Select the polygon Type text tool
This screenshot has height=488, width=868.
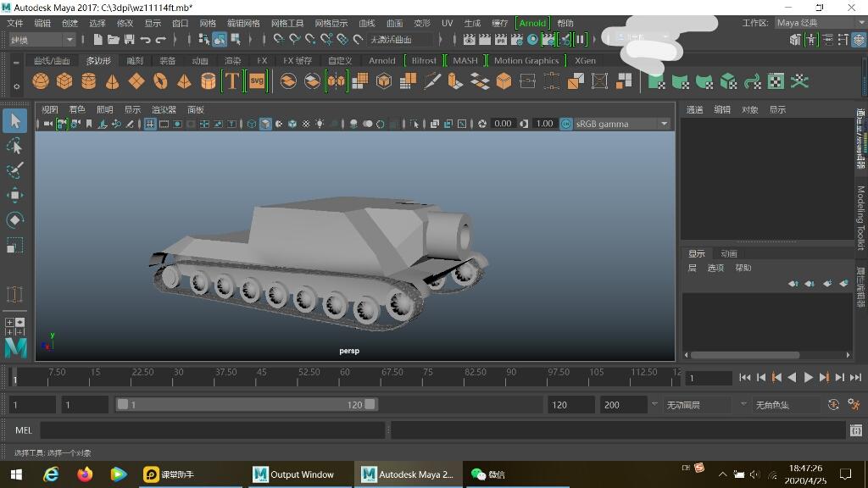point(231,81)
